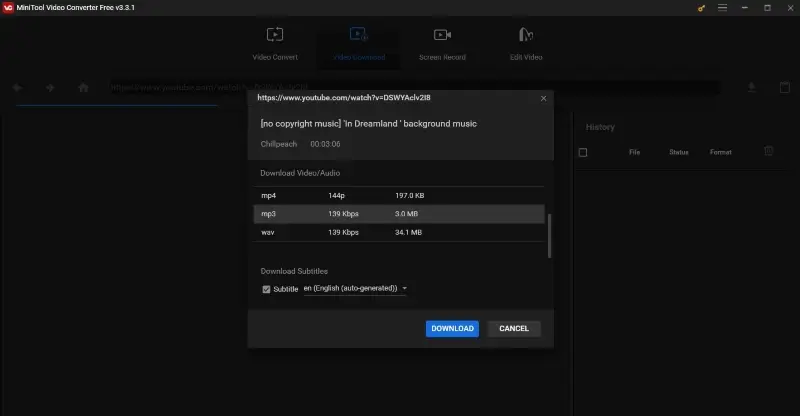Viewport: 800px width, 416px height.
Task: Minimize the MiniTool window
Action: click(x=745, y=8)
